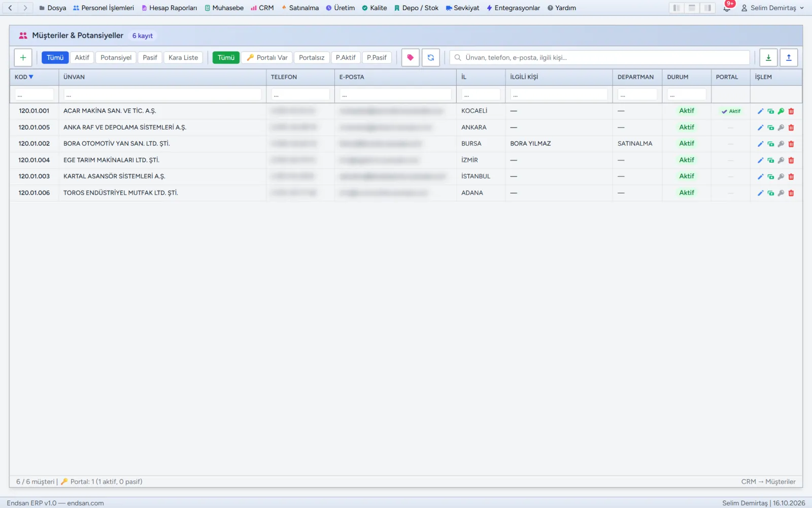Delete the ANKA RAF customer row
Image resolution: width=812 pixels, height=508 pixels.
pos(791,128)
